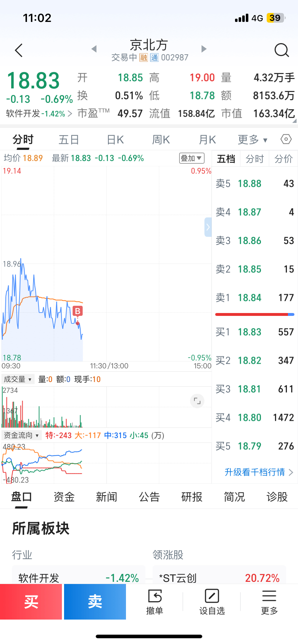Open the 资金流向 indicator dropdown
Viewport: 298px width, 644px height.
point(22,435)
